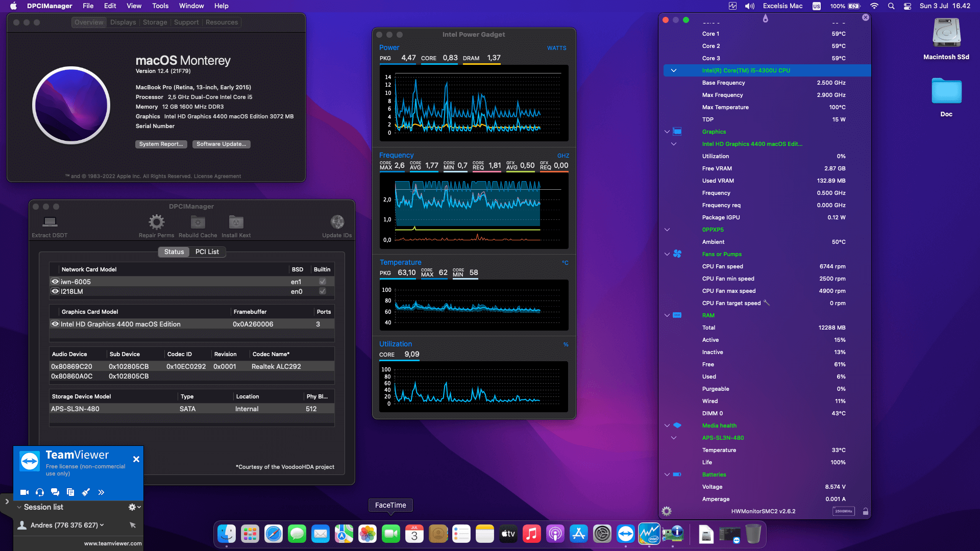Click Extract DSDT icon in DPCIManager
The height and width of the screenshot is (551, 980).
(50, 222)
